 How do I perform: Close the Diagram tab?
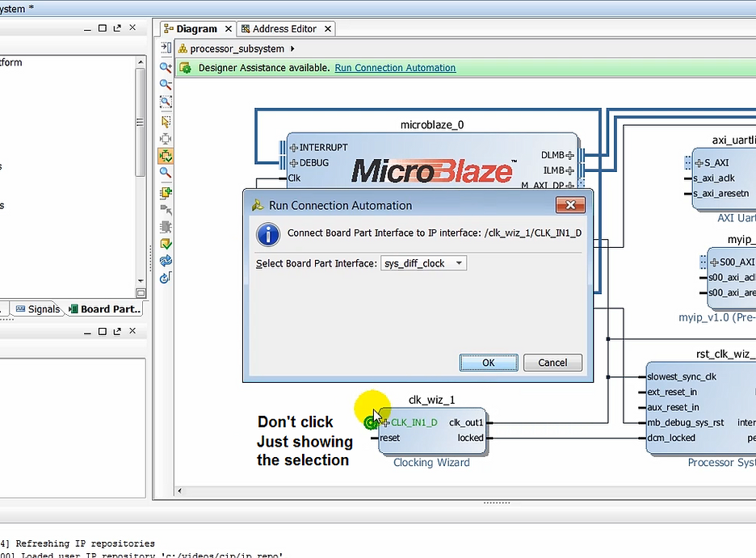(229, 29)
